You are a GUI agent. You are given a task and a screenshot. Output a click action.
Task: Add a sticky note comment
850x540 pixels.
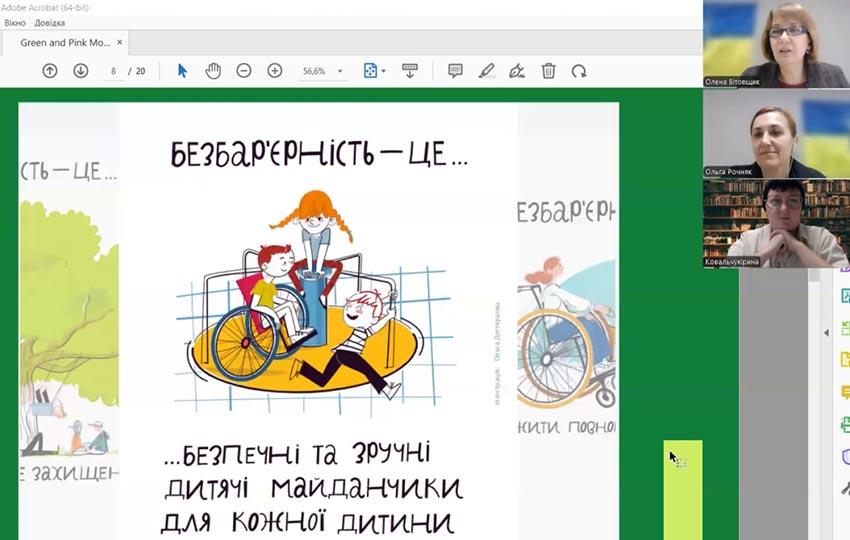[455, 71]
